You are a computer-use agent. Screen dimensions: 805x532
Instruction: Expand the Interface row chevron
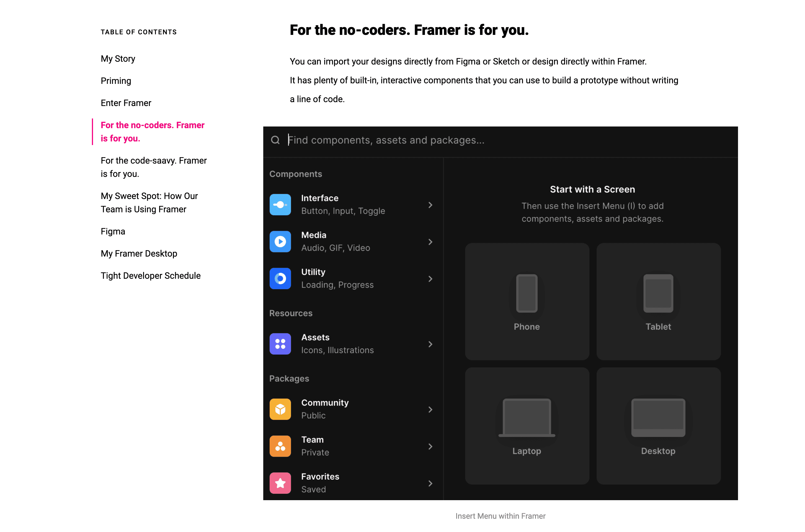(430, 205)
